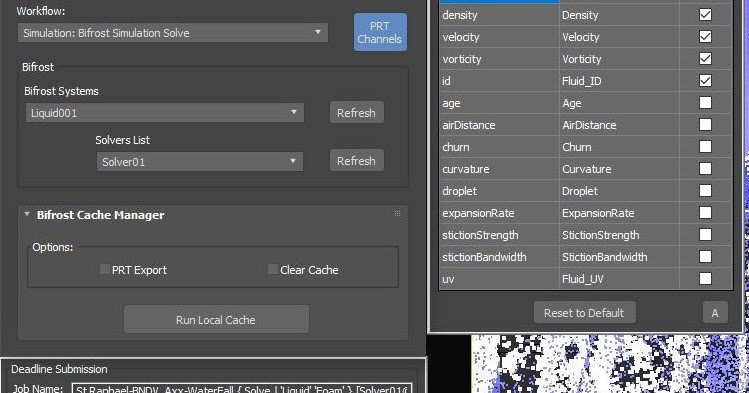The width and height of the screenshot is (749, 393).
Task: Click the A button beside Reset to Default
Action: [715, 313]
